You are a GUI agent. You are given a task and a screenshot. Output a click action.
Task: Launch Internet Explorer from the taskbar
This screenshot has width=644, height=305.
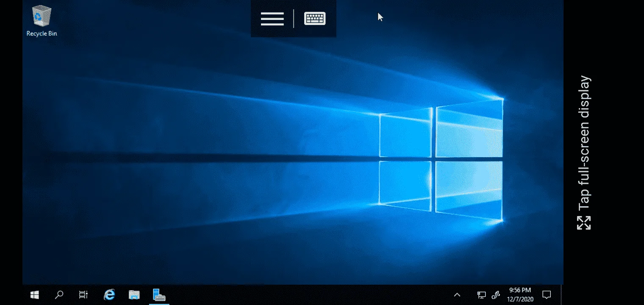coord(109,295)
